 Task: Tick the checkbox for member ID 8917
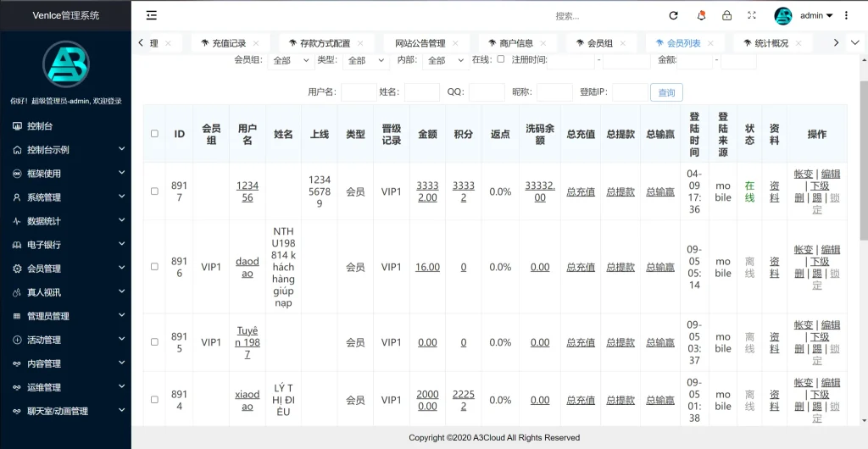[154, 191]
